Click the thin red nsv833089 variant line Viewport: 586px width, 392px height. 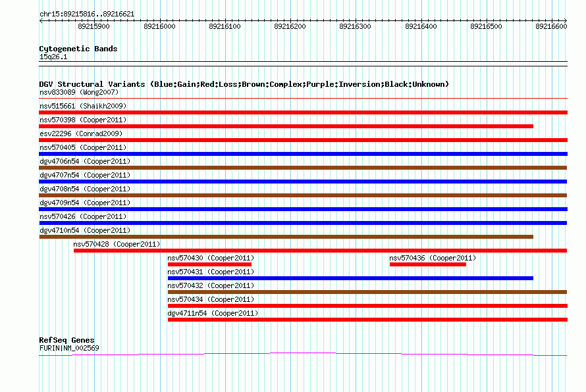point(303,99)
